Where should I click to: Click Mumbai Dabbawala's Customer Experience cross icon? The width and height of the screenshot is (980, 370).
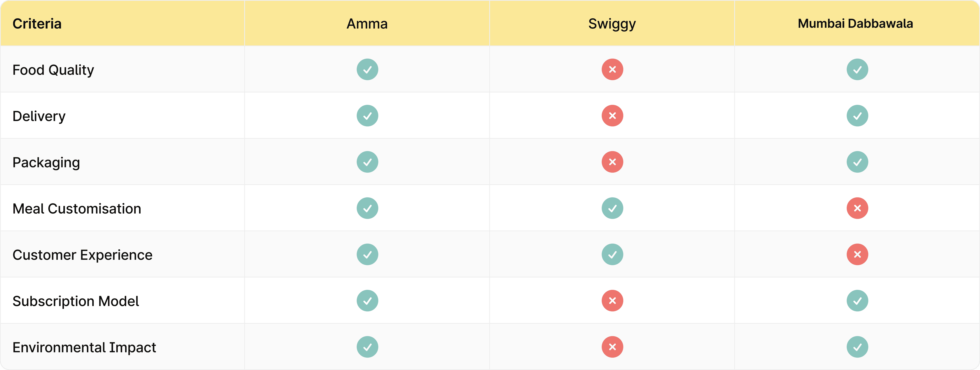tap(857, 254)
